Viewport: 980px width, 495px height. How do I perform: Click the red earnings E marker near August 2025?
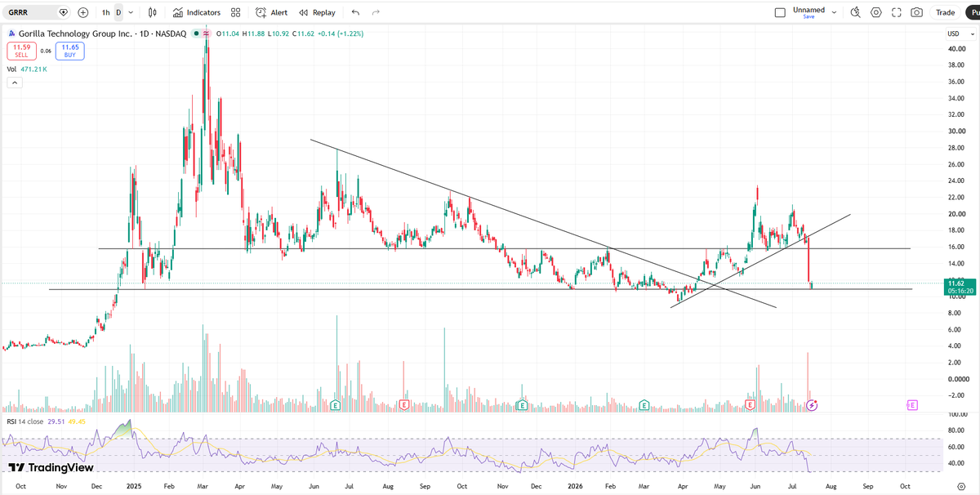[403, 404]
